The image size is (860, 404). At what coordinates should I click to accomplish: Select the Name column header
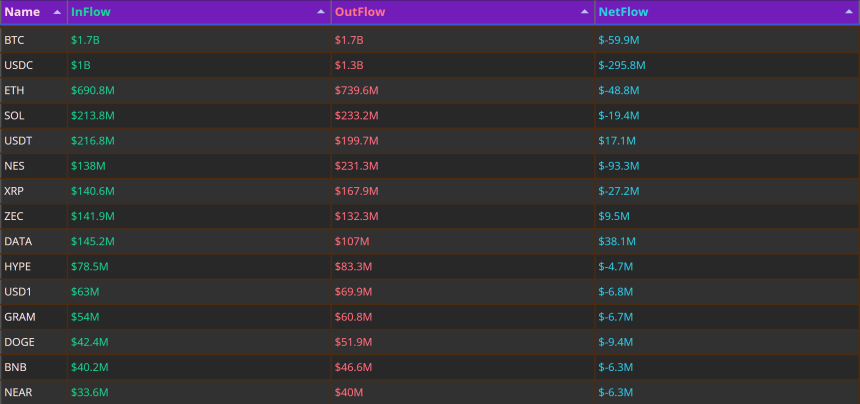(x=34, y=12)
